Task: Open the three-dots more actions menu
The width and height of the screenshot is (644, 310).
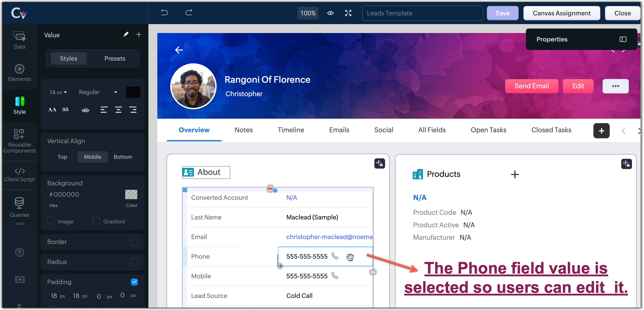Action: coord(615,86)
